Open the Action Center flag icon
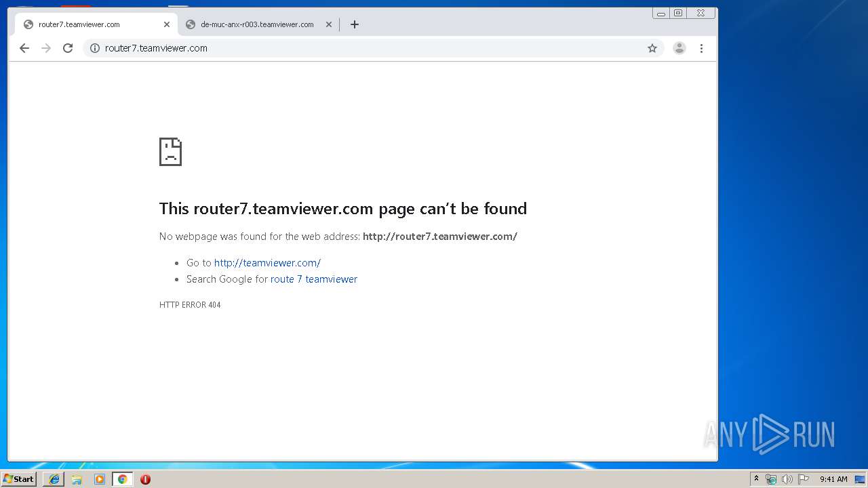This screenshot has height=488, width=868. (803, 479)
